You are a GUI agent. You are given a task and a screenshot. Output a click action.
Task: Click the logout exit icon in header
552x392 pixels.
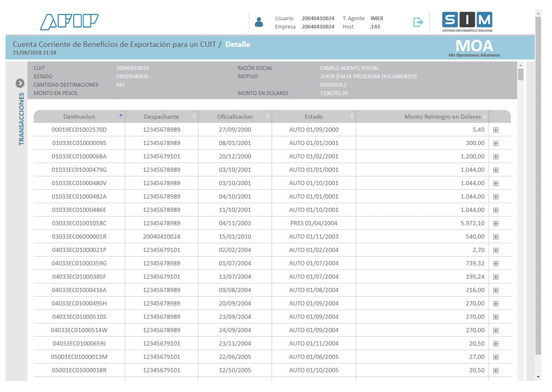coord(418,22)
